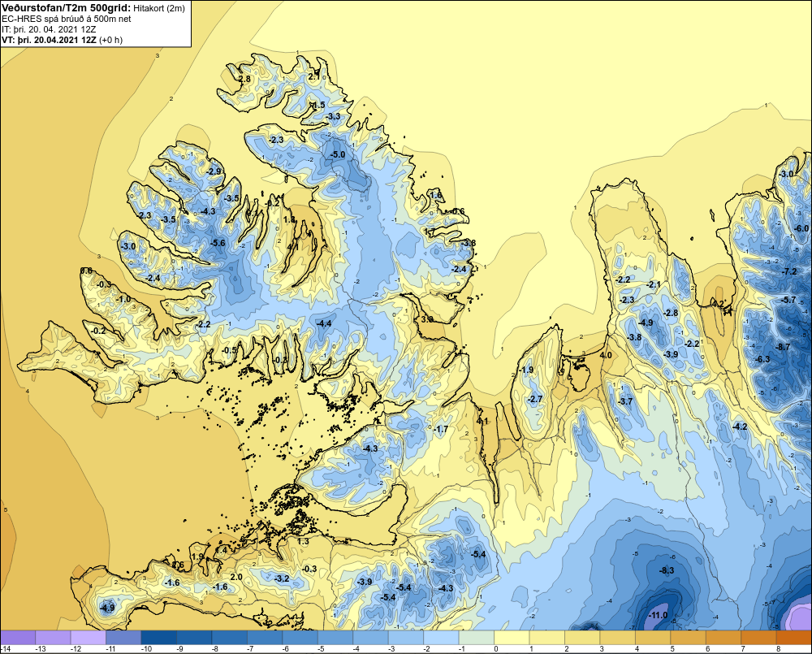Click the 'Veðurstofan/T2m 500grid:' title text
The width and height of the screenshot is (812, 654).
pyautogui.click(x=67, y=7)
